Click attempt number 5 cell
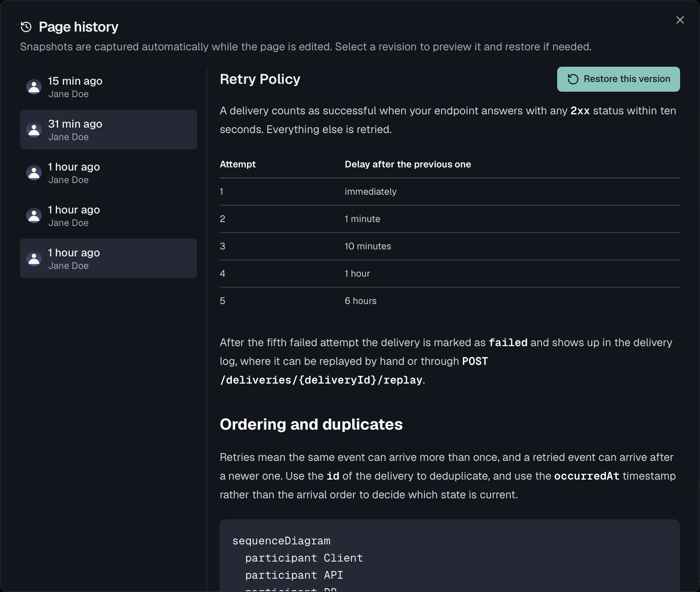Image resolution: width=700 pixels, height=592 pixels. (222, 301)
